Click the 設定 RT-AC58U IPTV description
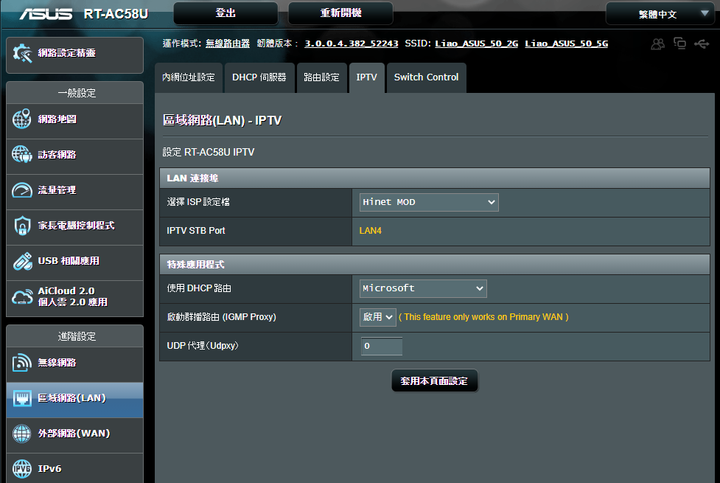720x483 pixels. tap(208, 152)
